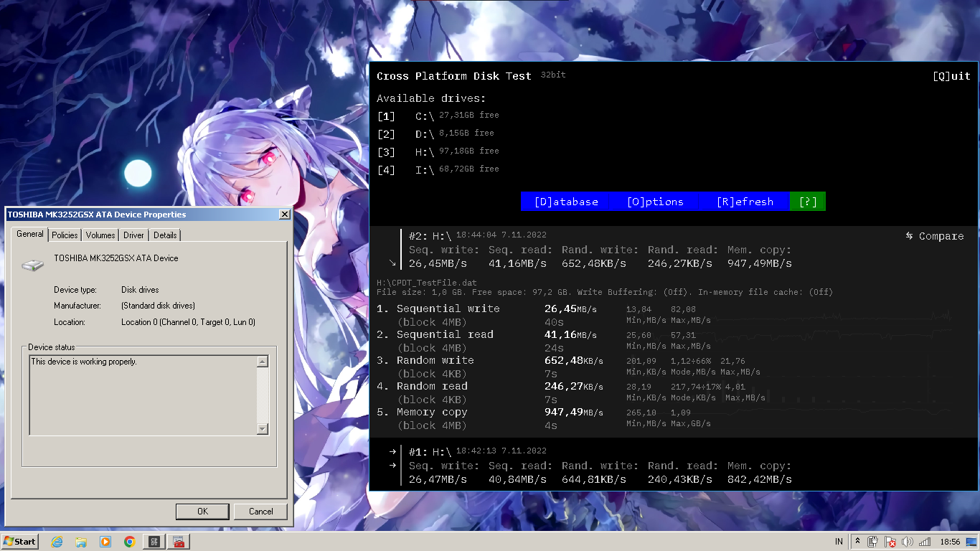Click the TOSHIBA MK3252GSX ATA Device name label
The image size is (980, 551).
[116, 258]
